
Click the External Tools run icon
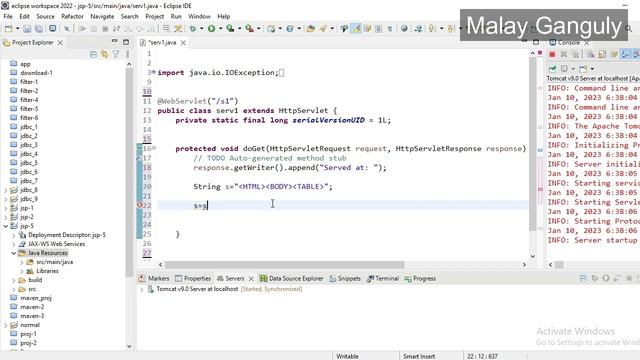249,28
